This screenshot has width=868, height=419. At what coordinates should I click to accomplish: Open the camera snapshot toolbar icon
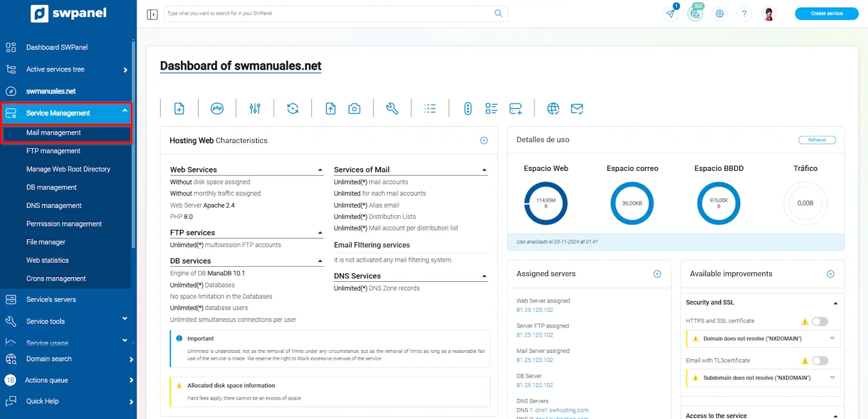[x=354, y=108]
